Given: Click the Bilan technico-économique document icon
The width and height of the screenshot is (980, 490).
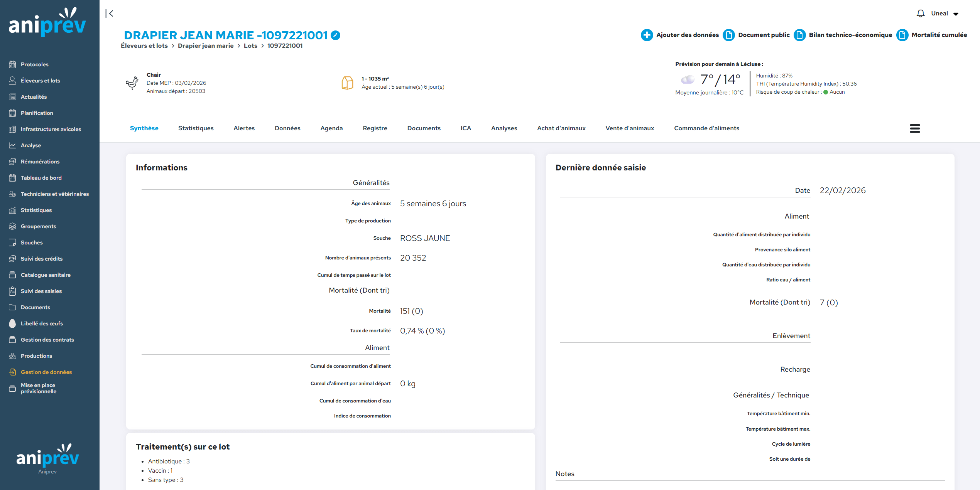Looking at the screenshot, I should (799, 35).
